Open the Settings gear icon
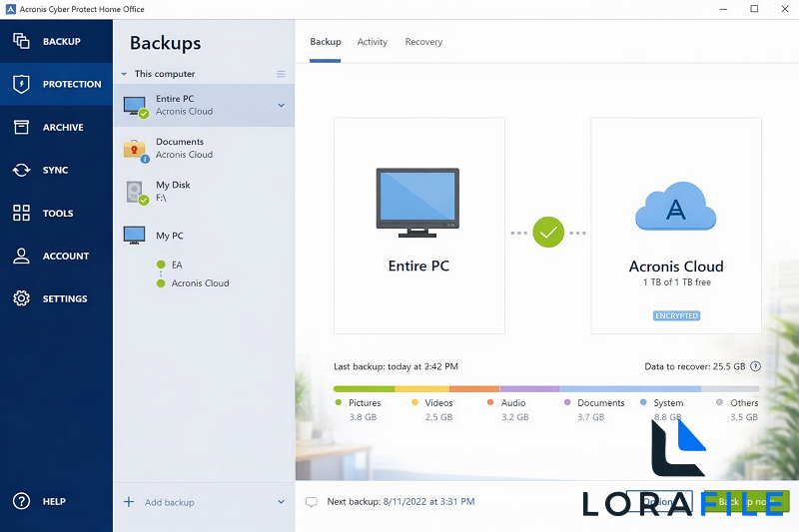This screenshot has width=799, height=532. (21, 298)
